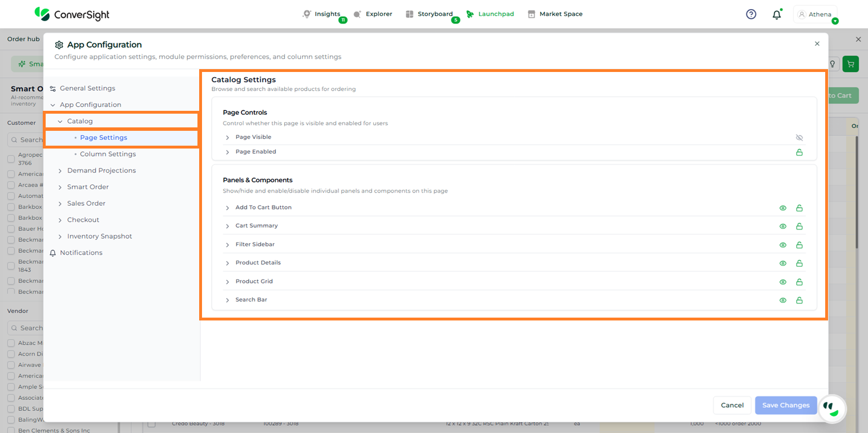Click the lock icon for Cart Summary
The height and width of the screenshot is (433, 868).
(x=799, y=226)
